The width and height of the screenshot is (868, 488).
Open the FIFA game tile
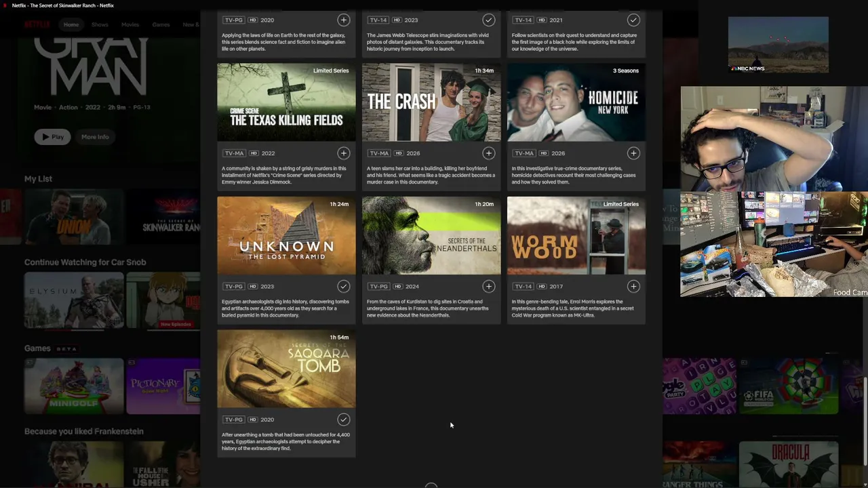[x=788, y=386]
